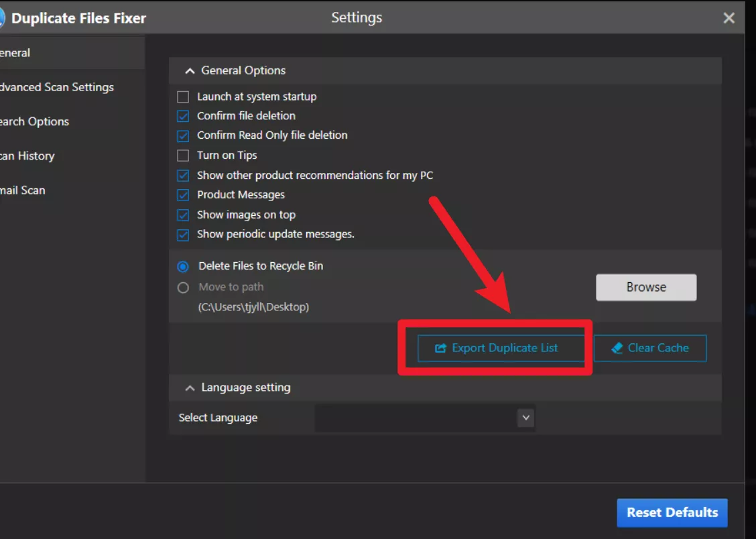Open Advanced Scan Settings tab

coord(72,86)
